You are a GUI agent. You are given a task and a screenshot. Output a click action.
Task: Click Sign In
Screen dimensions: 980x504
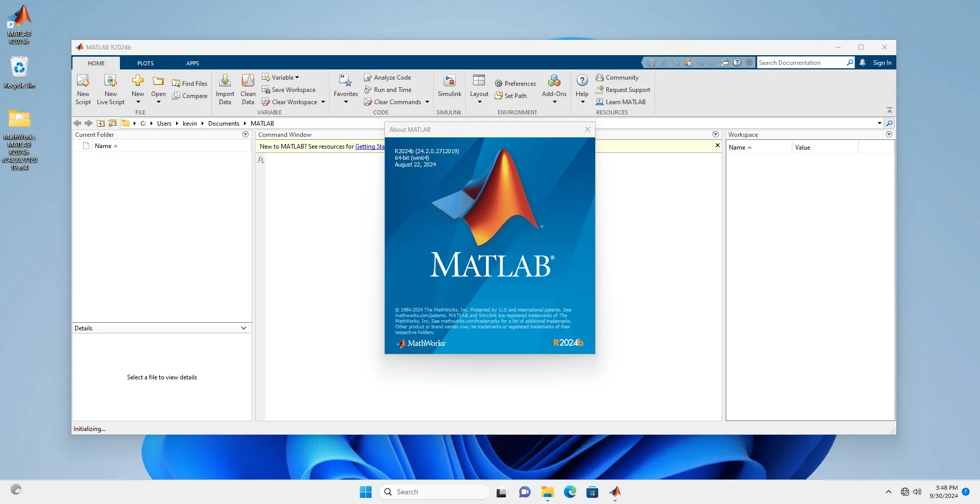coord(882,63)
